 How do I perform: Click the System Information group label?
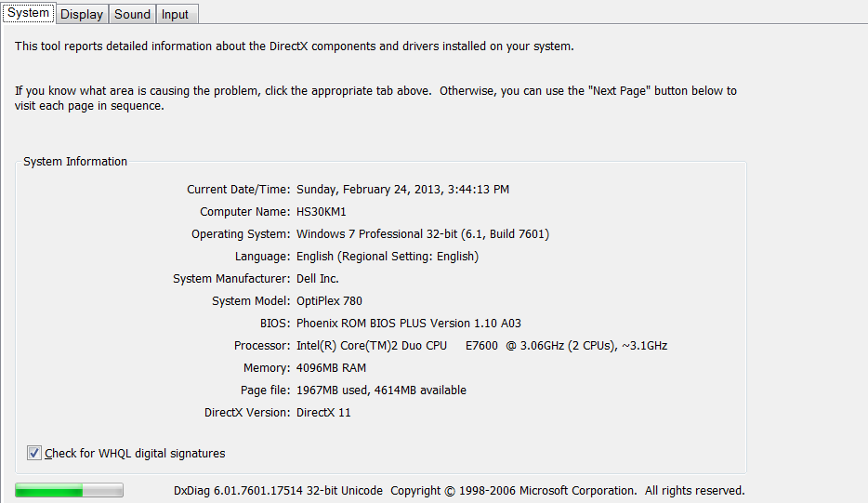pos(75,162)
